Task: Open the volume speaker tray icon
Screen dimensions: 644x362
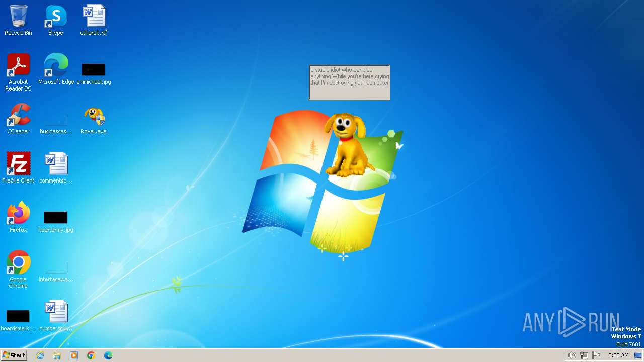Action: (x=572, y=355)
